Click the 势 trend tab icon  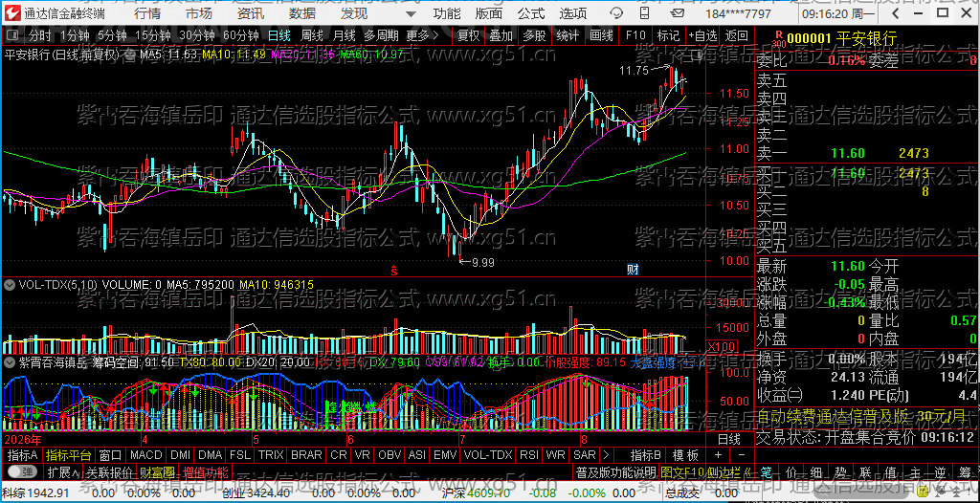(840, 471)
